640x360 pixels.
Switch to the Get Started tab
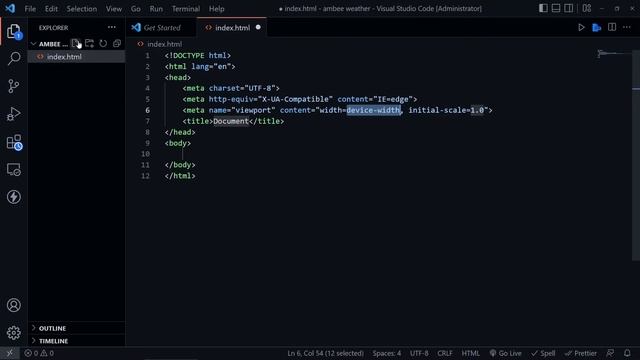tap(162, 28)
